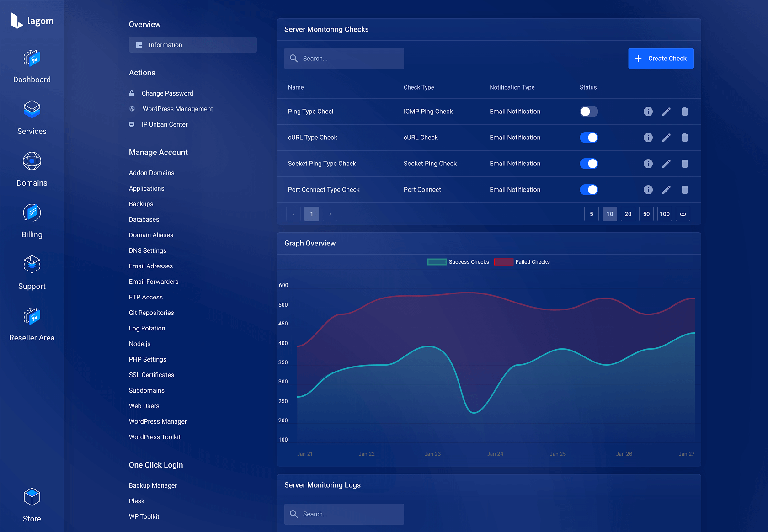768x532 pixels.
Task: Open Backups menu item
Action: (x=141, y=204)
